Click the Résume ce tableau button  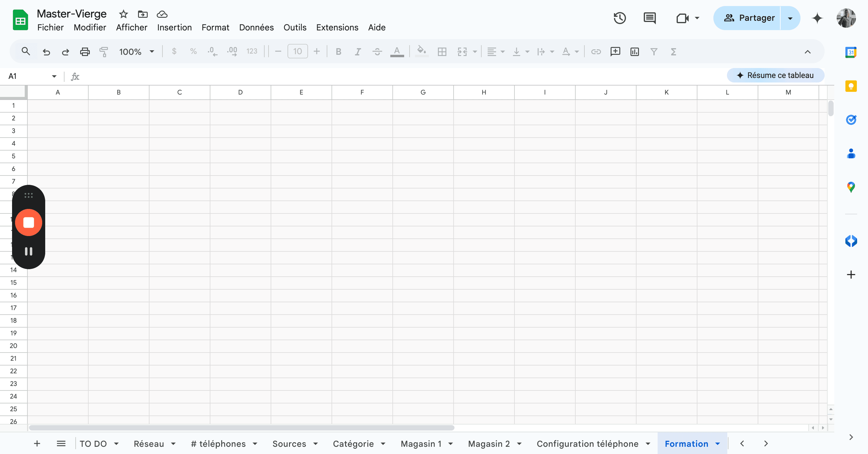(x=775, y=75)
